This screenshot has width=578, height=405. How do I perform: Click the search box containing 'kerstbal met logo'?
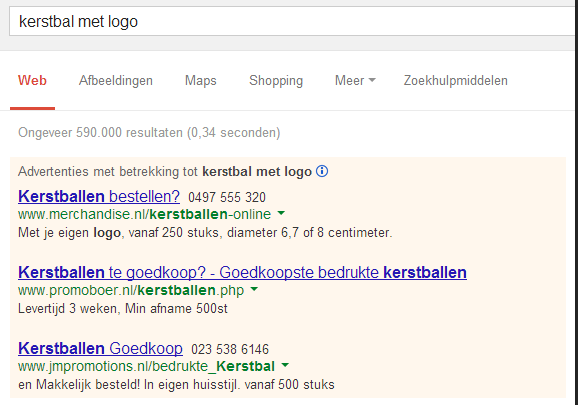click(293, 21)
